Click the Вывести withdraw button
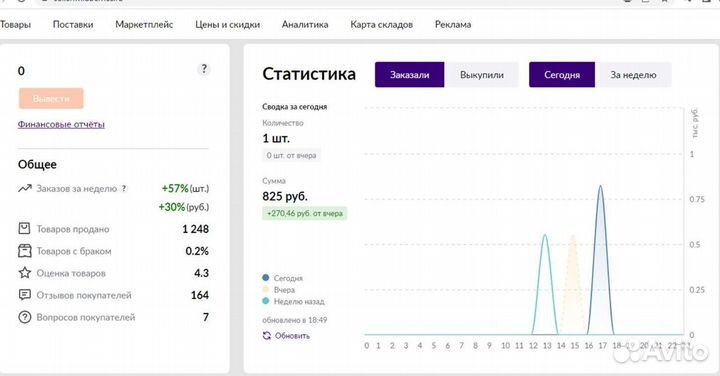 (51, 98)
